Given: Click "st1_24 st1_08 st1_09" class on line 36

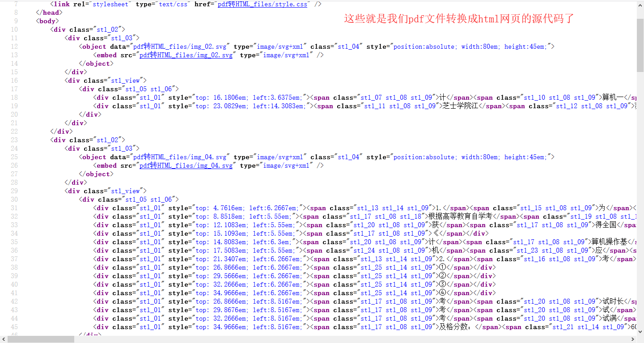Looking at the screenshot, I should point(386,250).
